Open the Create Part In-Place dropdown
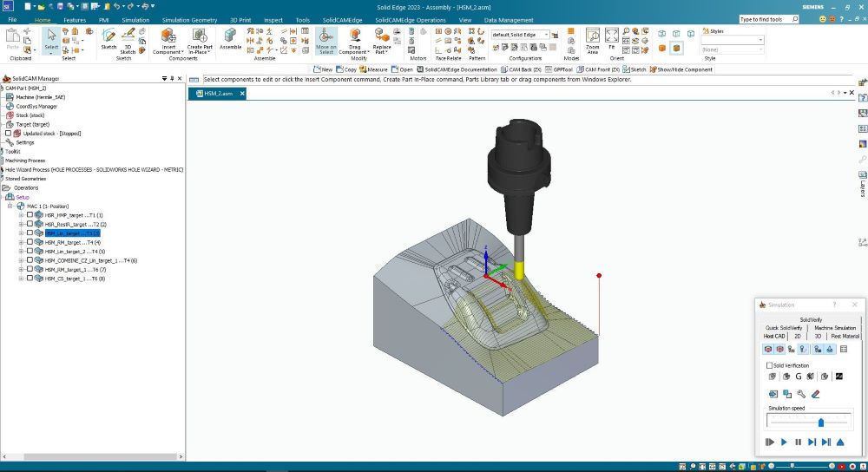Image resolution: width=868 pixels, height=472 pixels. [x=200, y=49]
